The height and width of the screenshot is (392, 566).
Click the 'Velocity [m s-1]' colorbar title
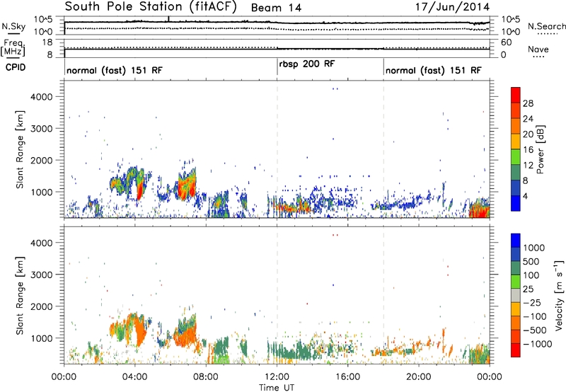coord(559,295)
